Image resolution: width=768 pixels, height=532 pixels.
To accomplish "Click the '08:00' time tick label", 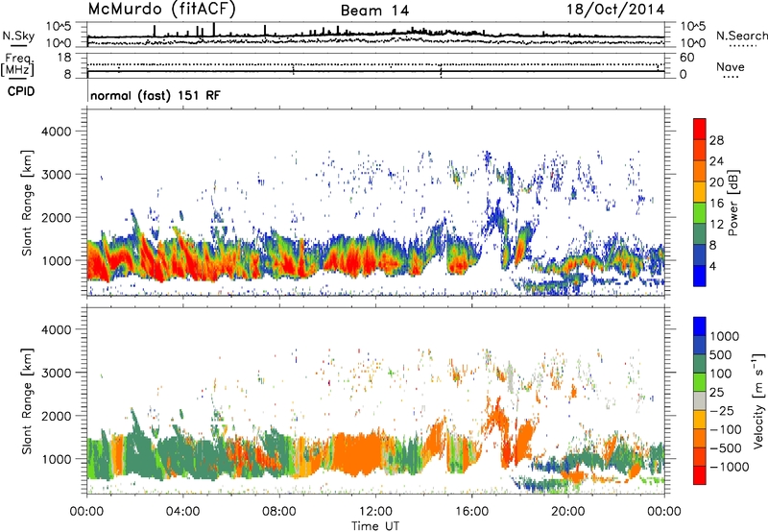I will pyautogui.click(x=279, y=512).
